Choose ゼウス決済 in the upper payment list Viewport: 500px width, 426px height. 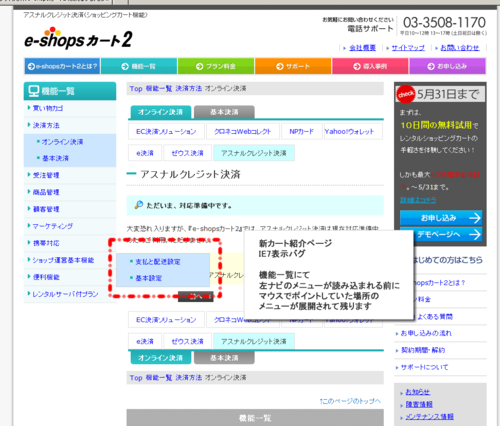click(x=187, y=153)
